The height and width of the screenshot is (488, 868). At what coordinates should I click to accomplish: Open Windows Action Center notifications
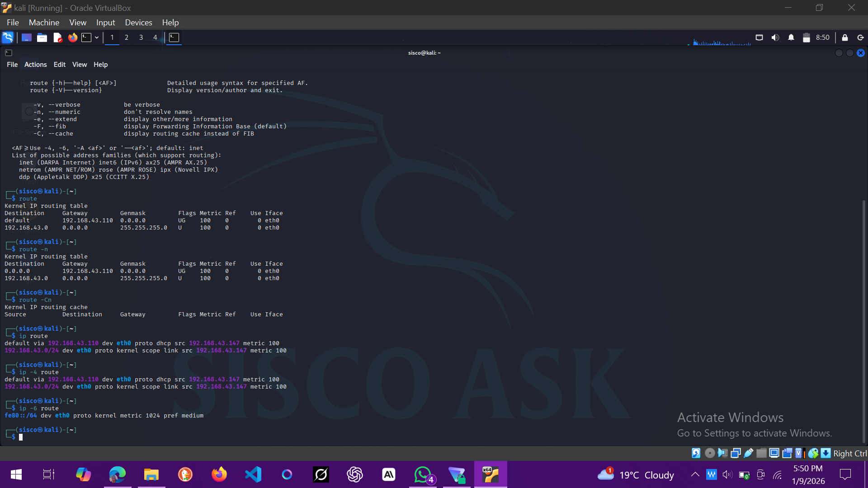(845, 474)
